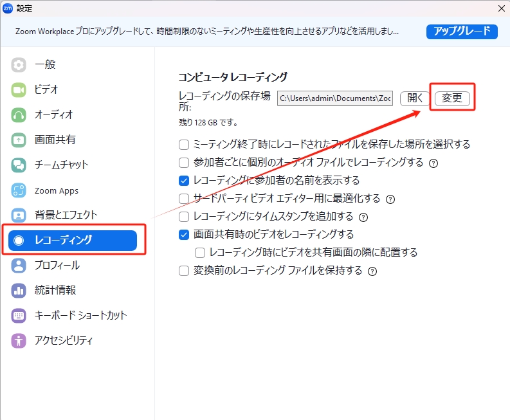Enable 参加者ごとに個別のオーディオファイル checkbox
This screenshot has height=420, width=510.
(184, 162)
